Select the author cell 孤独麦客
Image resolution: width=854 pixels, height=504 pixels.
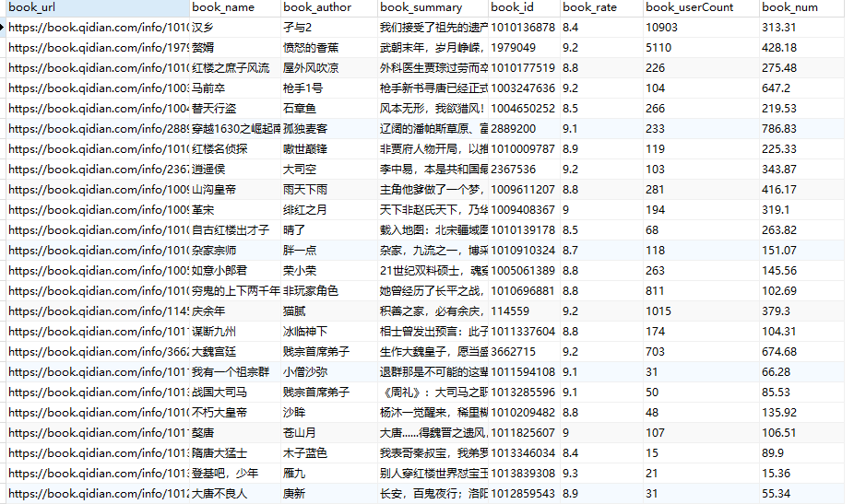329,128
